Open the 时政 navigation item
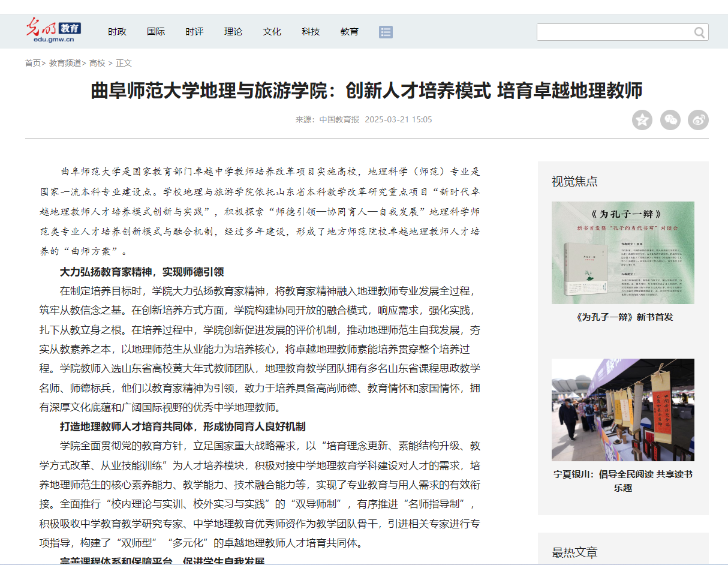This screenshot has height=565, width=728. click(x=117, y=32)
